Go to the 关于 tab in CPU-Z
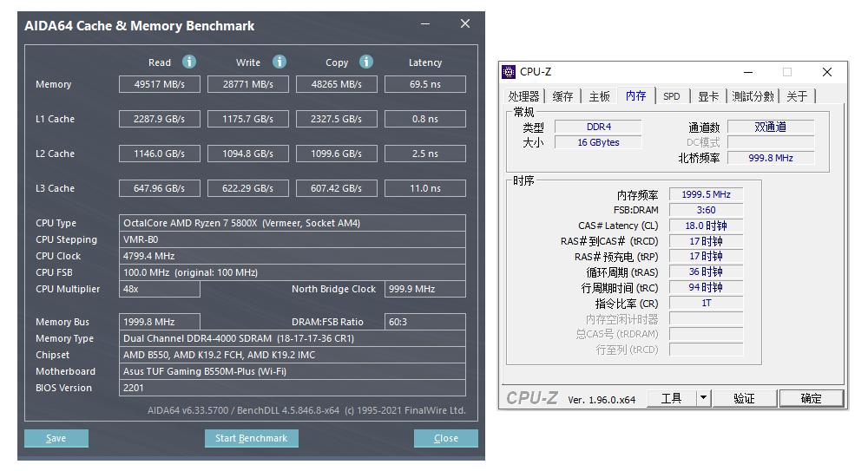This screenshot has width=868, height=471. [797, 96]
